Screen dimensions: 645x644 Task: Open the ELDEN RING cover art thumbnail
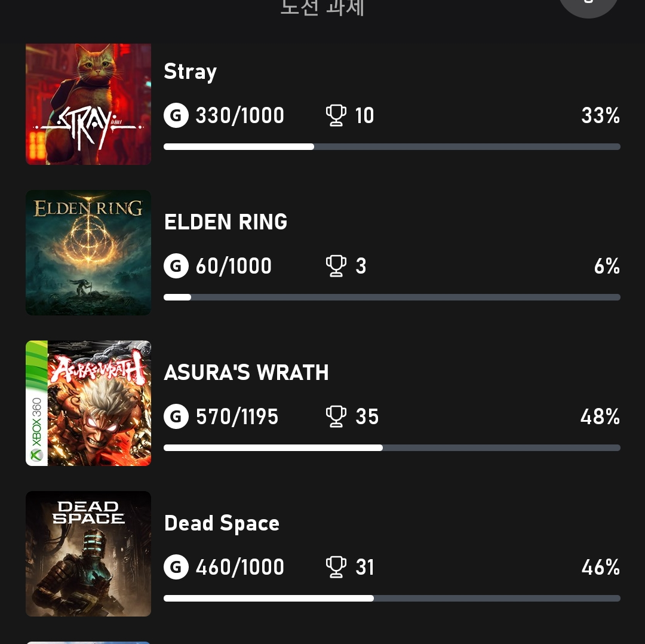click(88, 253)
